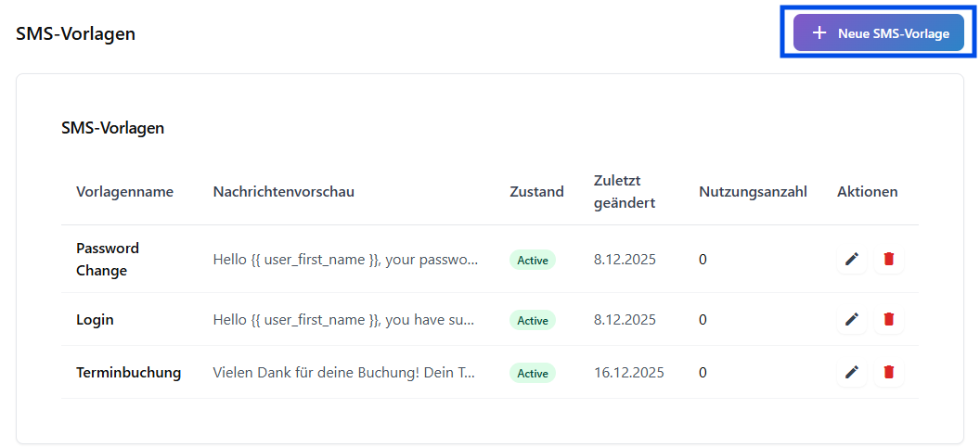The height and width of the screenshot is (447, 980).
Task: Click the Login message preview text
Action: [343, 320]
